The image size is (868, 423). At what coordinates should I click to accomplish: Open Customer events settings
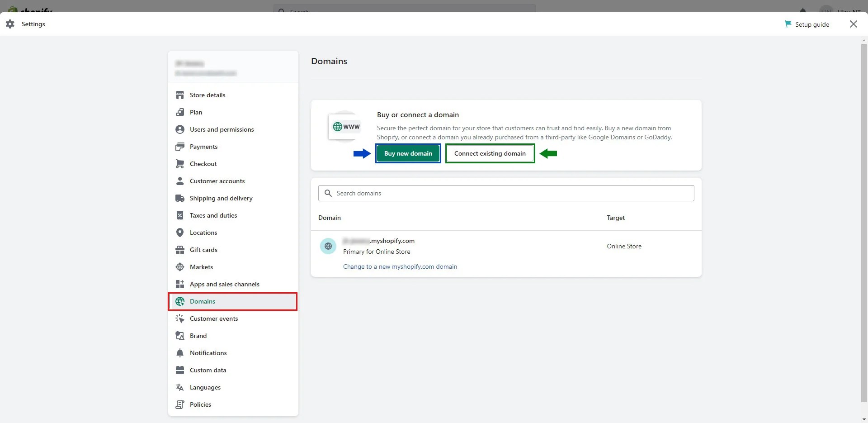pyautogui.click(x=214, y=318)
